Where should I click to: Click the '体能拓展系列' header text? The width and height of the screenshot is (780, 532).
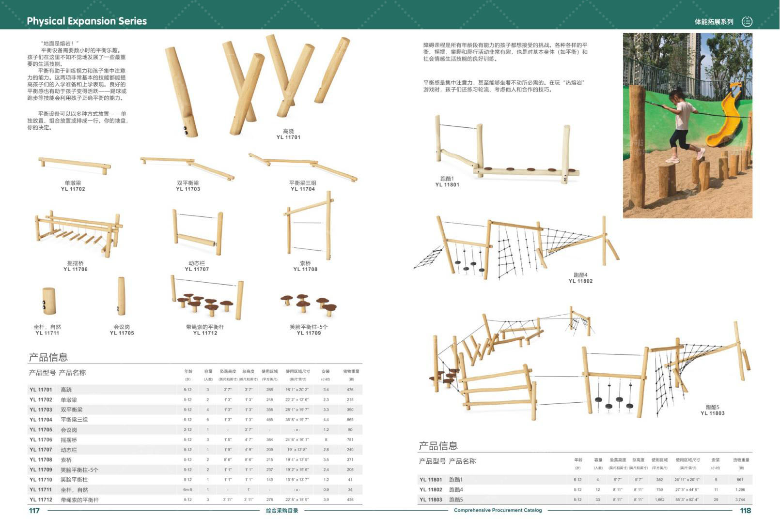tap(714, 22)
